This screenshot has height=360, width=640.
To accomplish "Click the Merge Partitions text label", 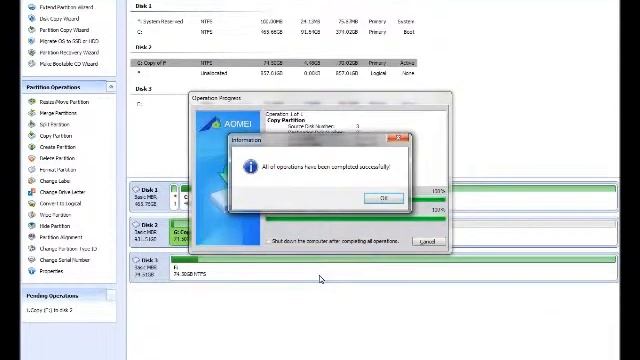I will pyautogui.click(x=58, y=113).
